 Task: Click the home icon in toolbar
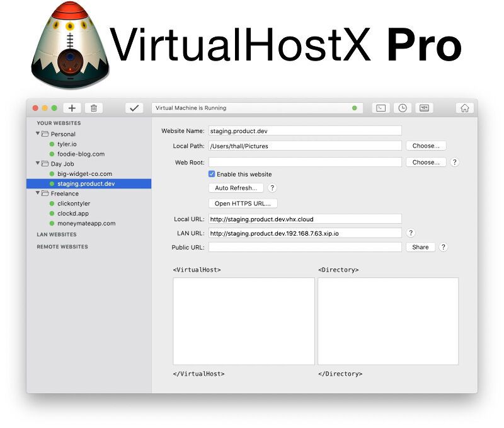pyautogui.click(x=464, y=108)
